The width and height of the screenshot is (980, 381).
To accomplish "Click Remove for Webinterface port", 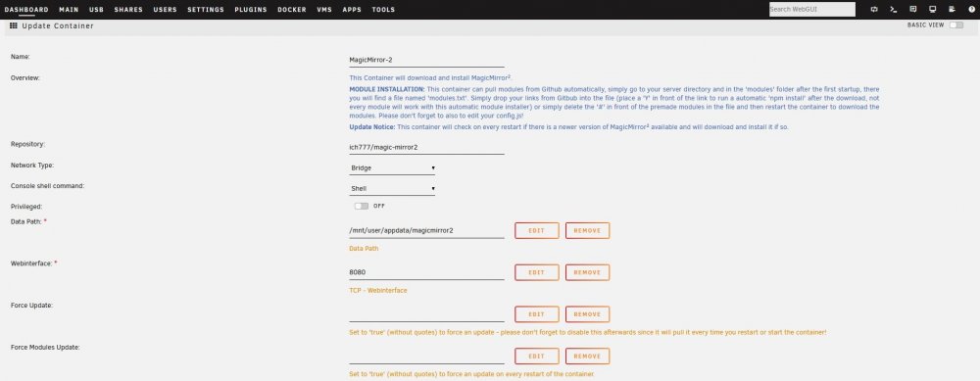I will [587, 272].
